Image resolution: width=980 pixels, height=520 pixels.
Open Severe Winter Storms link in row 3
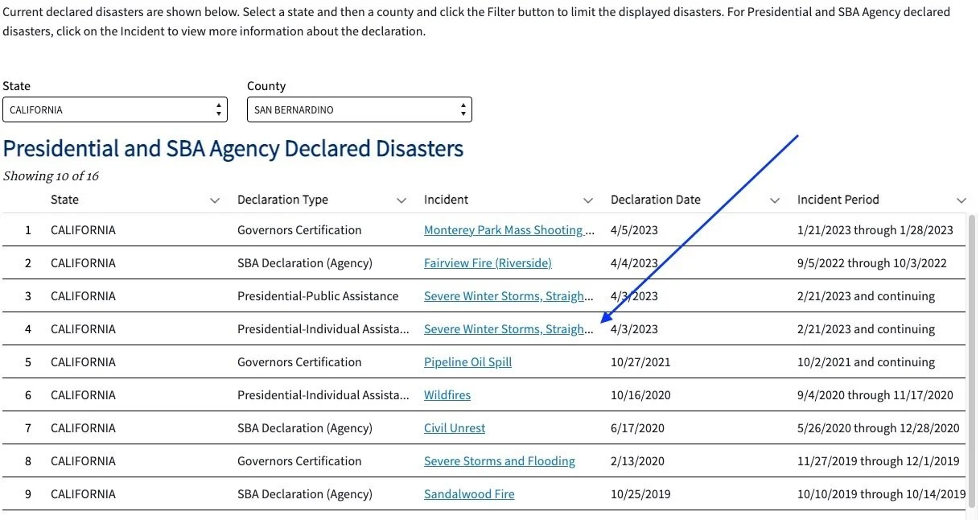(509, 296)
